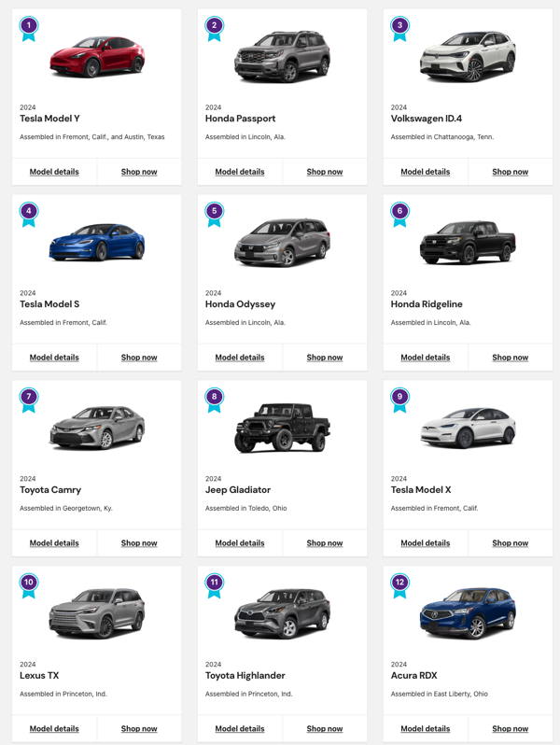Click the blue Acura RDX photo
This screenshot has width=560, height=745.
(x=468, y=613)
